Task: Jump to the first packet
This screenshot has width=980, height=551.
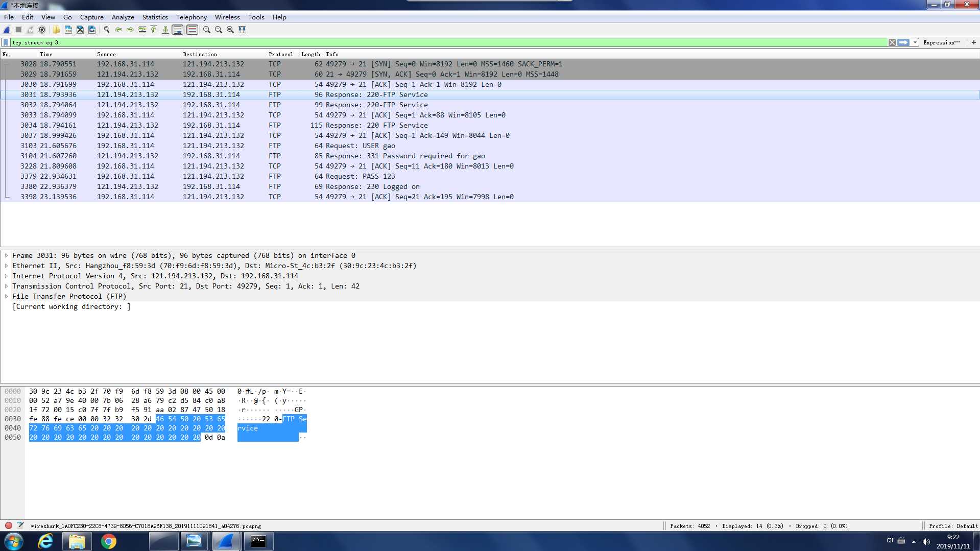Action: 154,30
